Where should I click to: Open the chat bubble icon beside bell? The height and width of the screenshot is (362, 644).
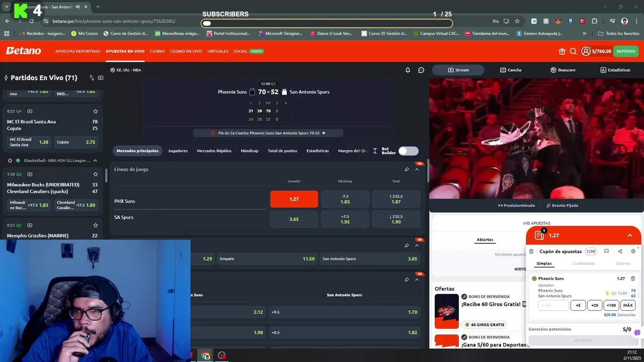point(421,70)
